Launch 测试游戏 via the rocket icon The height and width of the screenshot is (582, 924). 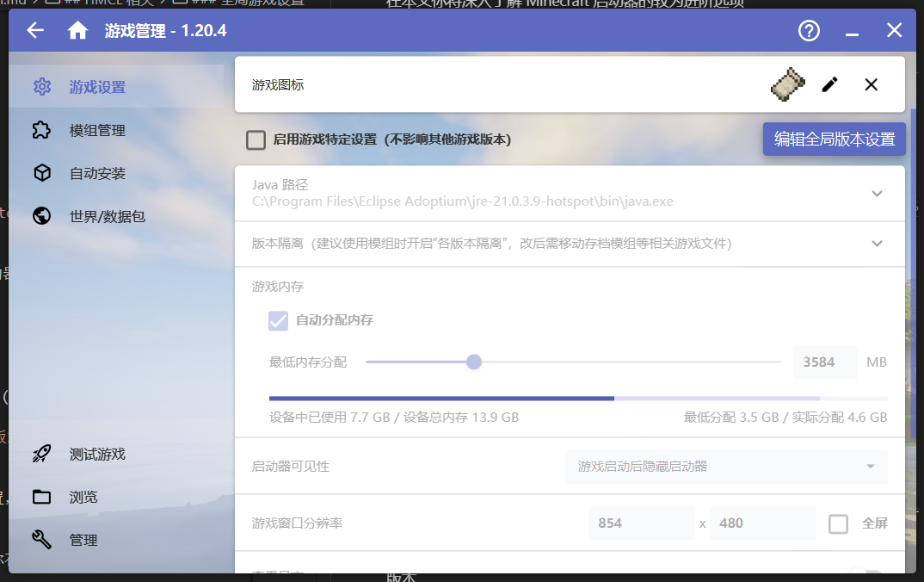[41, 454]
